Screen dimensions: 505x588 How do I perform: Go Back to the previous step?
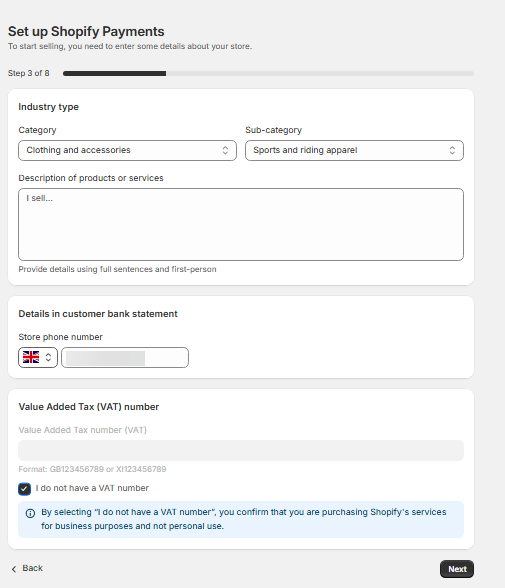pyautogui.click(x=27, y=568)
